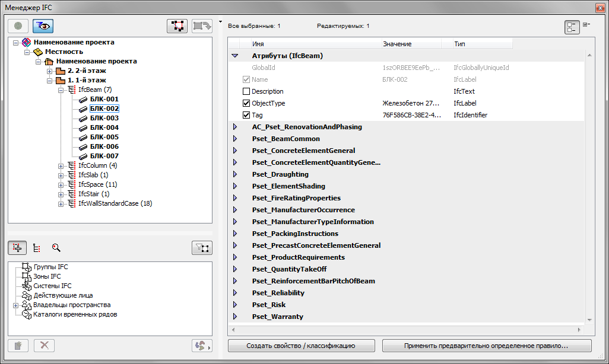Click the select-elements-in-model icon button
This screenshot has width=609, height=364.
177,26
